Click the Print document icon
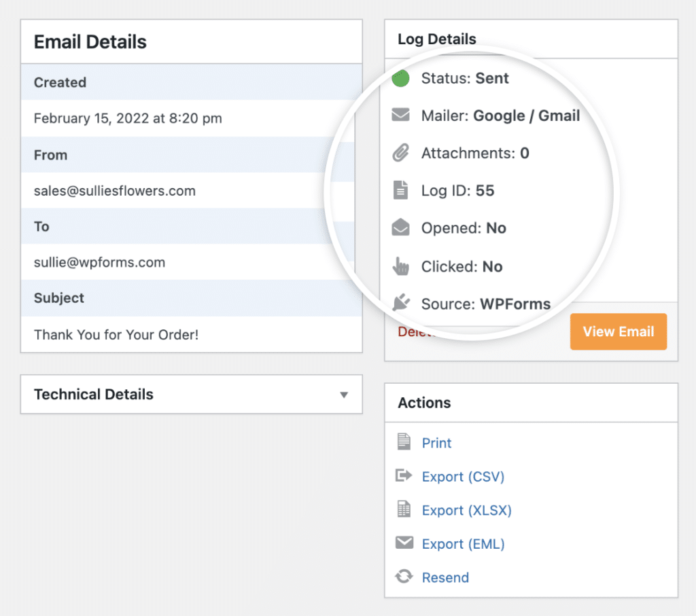The width and height of the screenshot is (696, 616). pyautogui.click(x=404, y=442)
